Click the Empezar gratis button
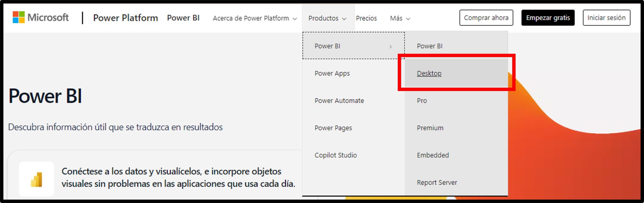644x203 pixels. click(547, 18)
